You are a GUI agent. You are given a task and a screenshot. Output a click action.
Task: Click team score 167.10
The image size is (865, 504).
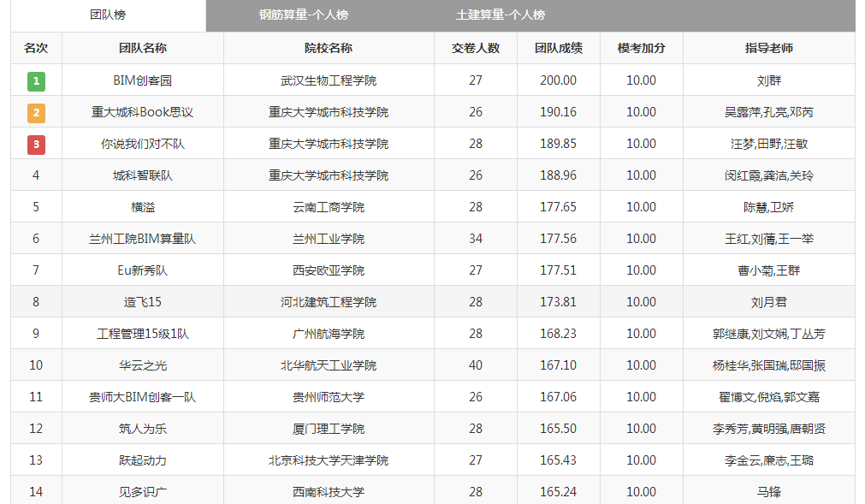[x=559, y=365]
